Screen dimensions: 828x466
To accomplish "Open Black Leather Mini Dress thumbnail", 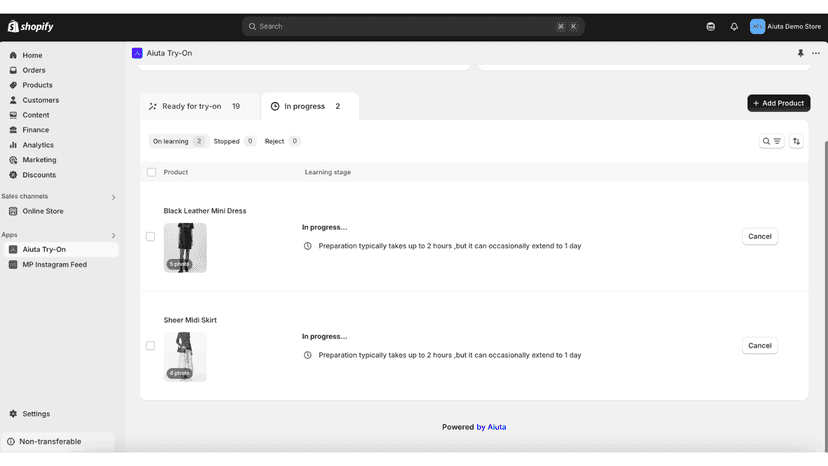I will 185,248.
